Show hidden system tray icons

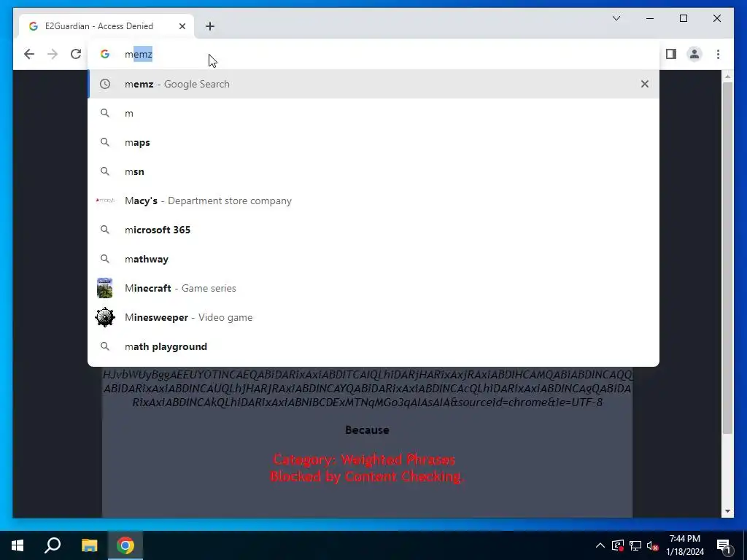pos(600,545)
